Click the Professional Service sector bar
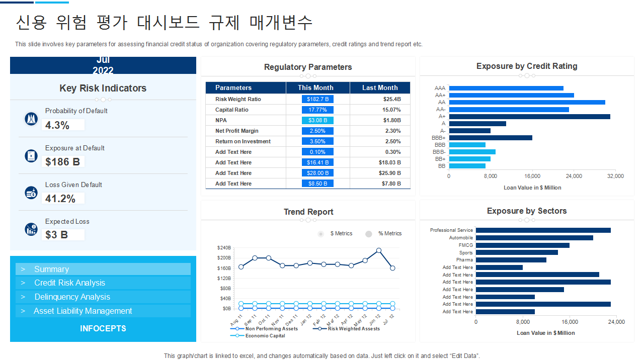Viewport: 644px width, 362px height. click(543, 230)
